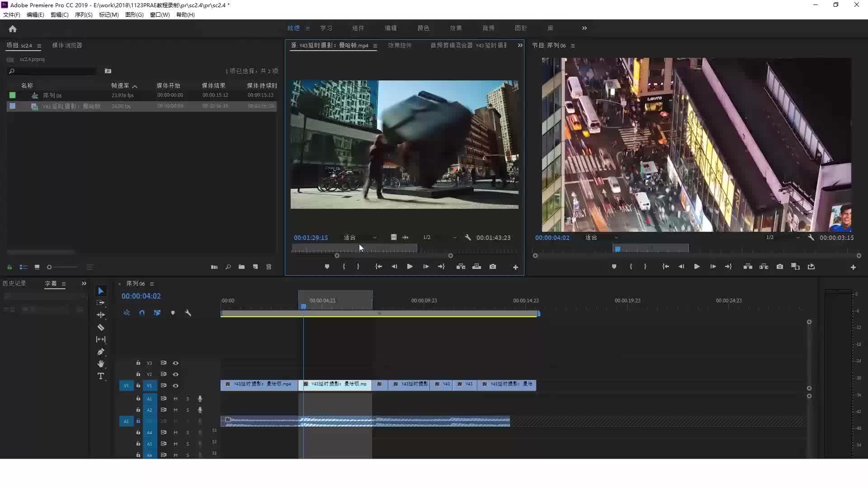Switch to the Type tool
868x488 pixels.
(101, 376)
